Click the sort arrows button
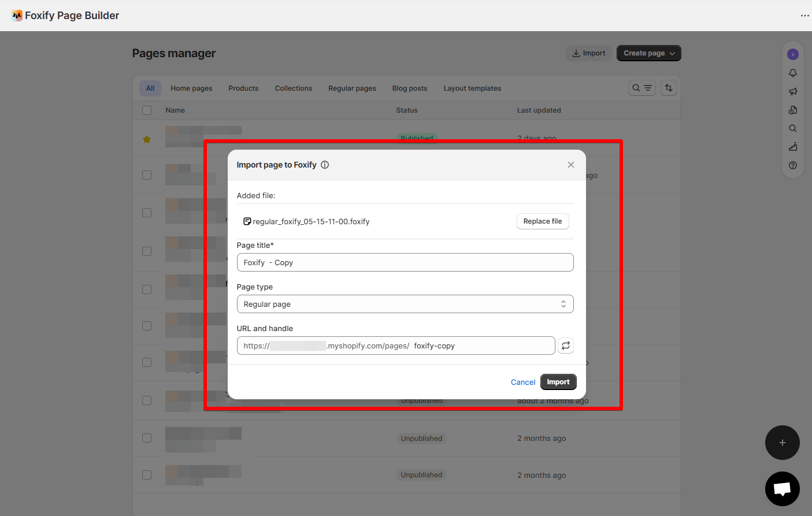 coord(669,88)
